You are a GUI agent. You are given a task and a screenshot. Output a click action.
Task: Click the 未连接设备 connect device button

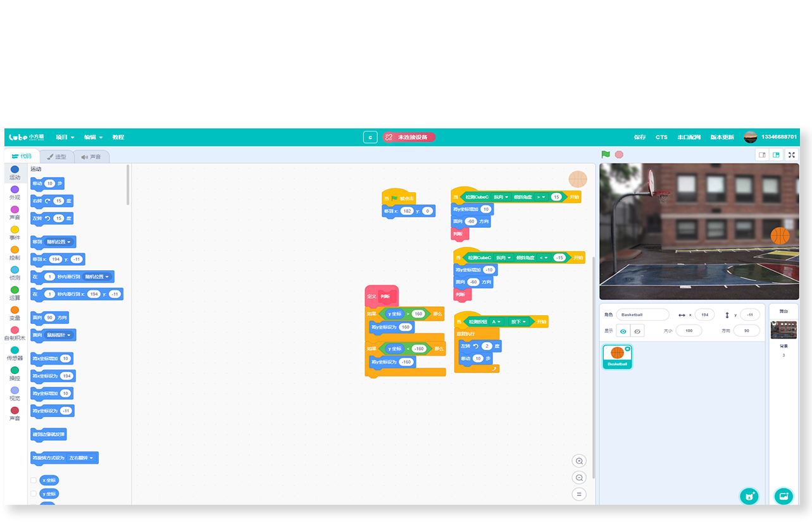(409, 137)
